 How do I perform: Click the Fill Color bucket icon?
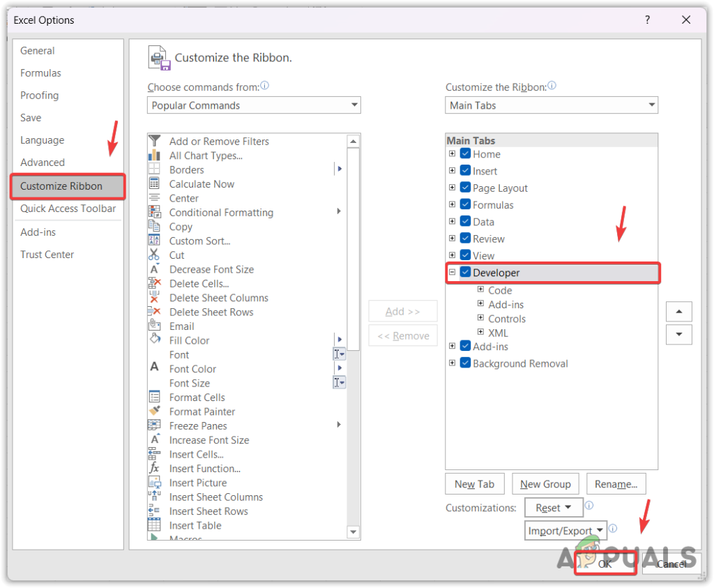point(156,340)
